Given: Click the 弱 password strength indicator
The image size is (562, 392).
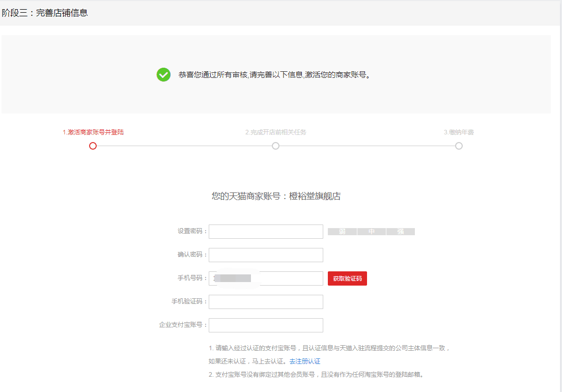Looking at the screenshot, I should click(x=342, y=232).
